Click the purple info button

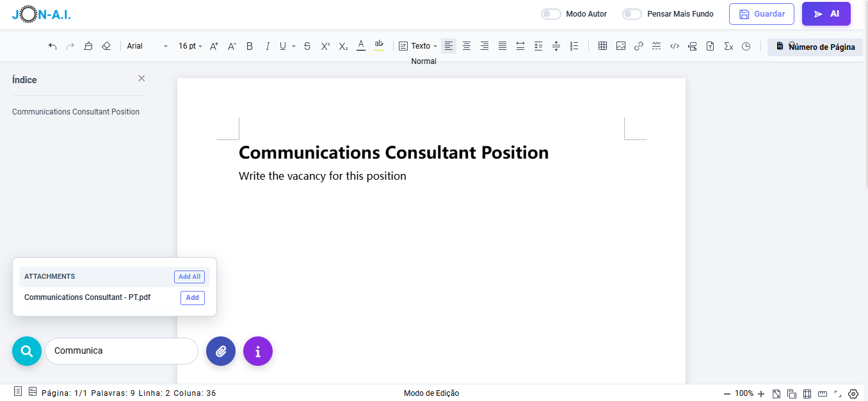(x=258, y=351)
